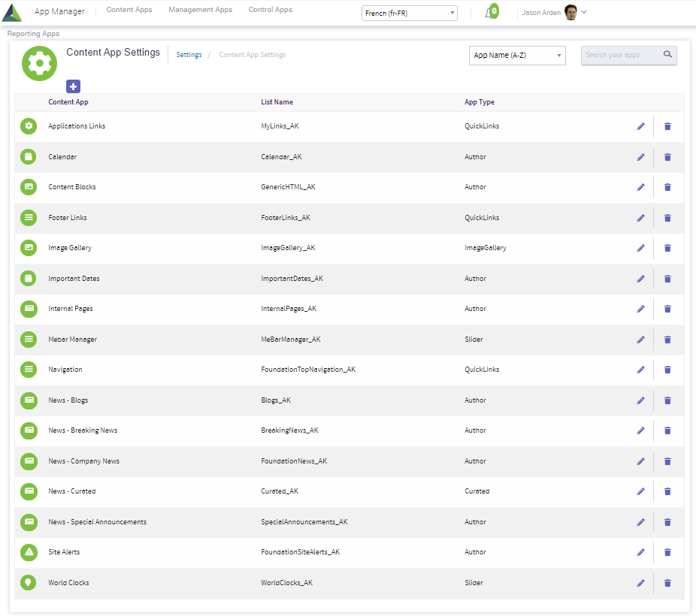Open the notifications bell icon

click(489, 13)
